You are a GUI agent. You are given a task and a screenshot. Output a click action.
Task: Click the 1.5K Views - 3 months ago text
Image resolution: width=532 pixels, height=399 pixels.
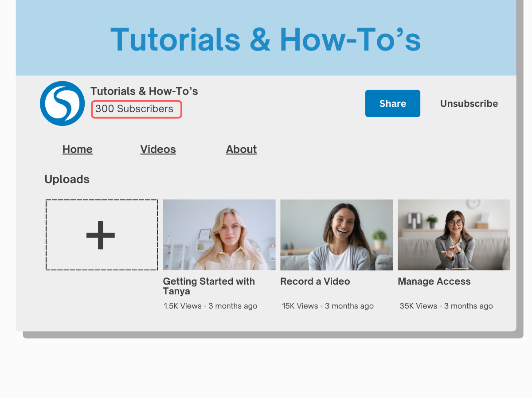tap(211, 306)
